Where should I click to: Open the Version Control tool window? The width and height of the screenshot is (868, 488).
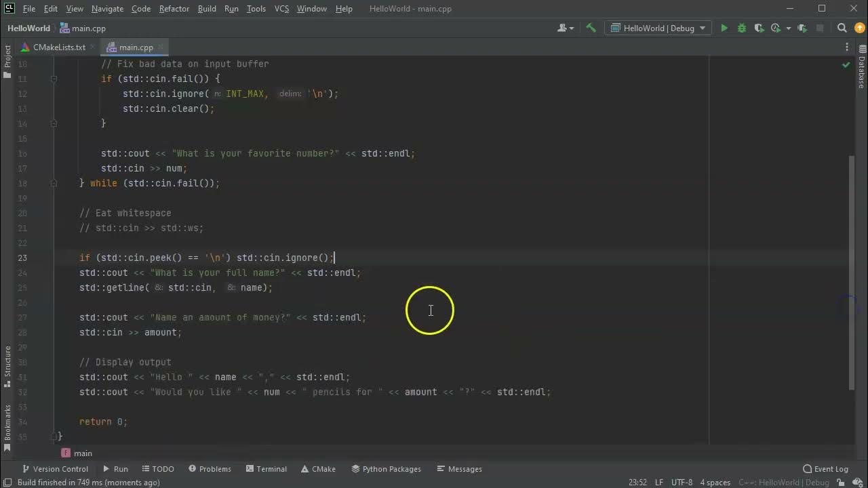55,469
